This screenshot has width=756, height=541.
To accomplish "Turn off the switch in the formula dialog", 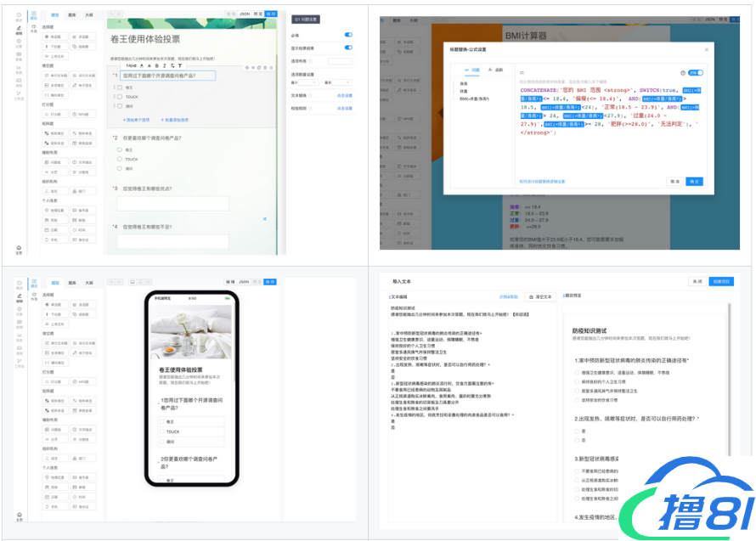I will 696,73.
